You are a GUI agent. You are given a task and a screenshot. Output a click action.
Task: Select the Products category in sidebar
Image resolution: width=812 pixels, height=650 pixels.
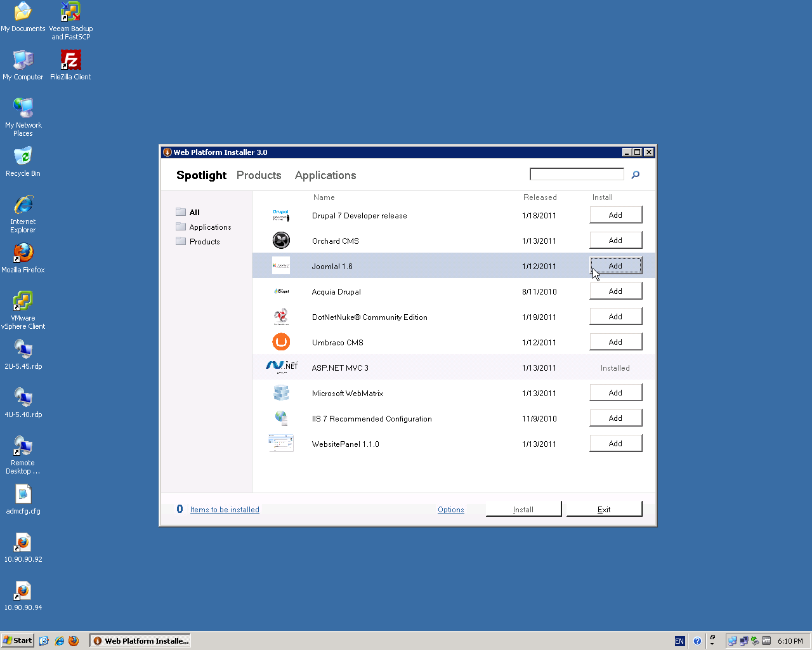pyautogui.click(x=198, y=241)
